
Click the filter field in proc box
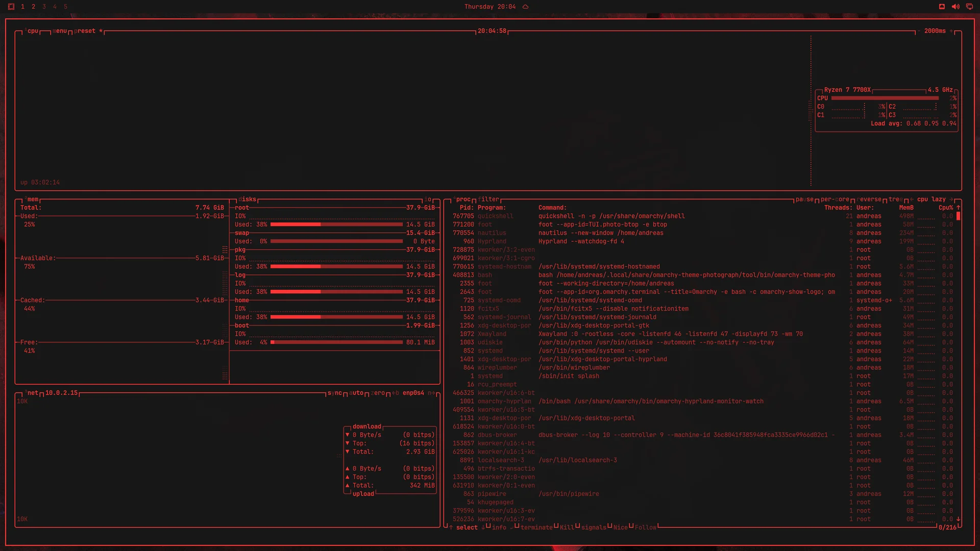tap(488, 199)
